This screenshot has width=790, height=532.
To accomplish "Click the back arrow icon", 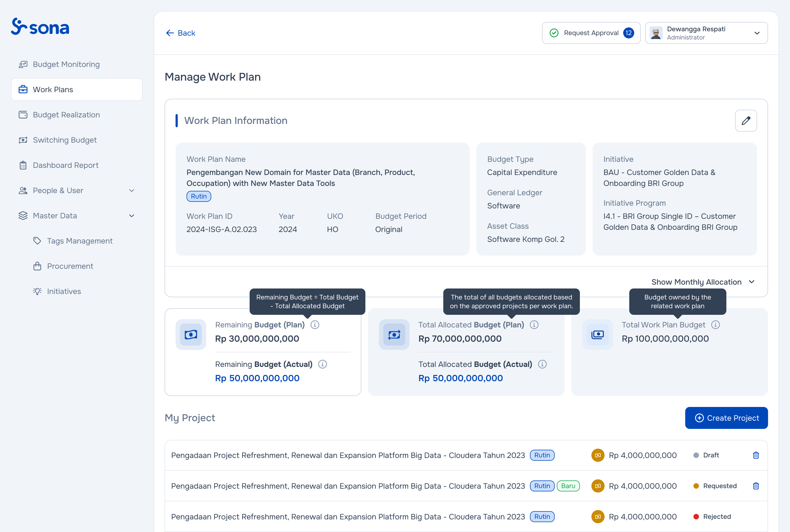I will [170, 33].
